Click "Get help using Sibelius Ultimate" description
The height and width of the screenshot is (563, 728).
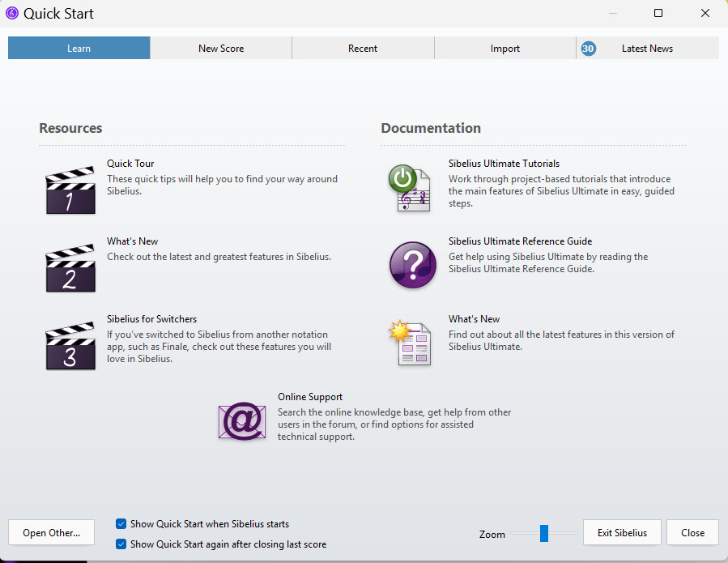coord(548,262)
